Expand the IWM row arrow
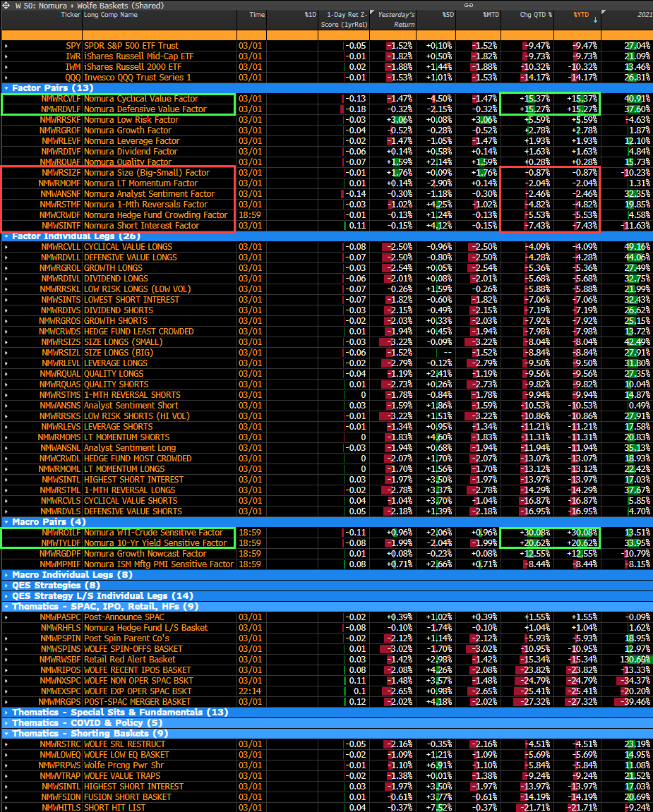653x812 pixels. point(6,67)
